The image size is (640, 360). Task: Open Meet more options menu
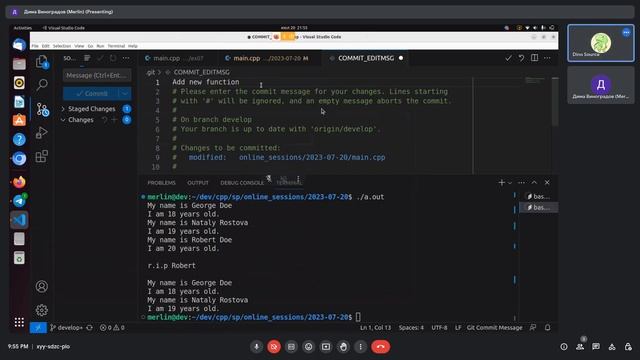[x=360, y=347]
